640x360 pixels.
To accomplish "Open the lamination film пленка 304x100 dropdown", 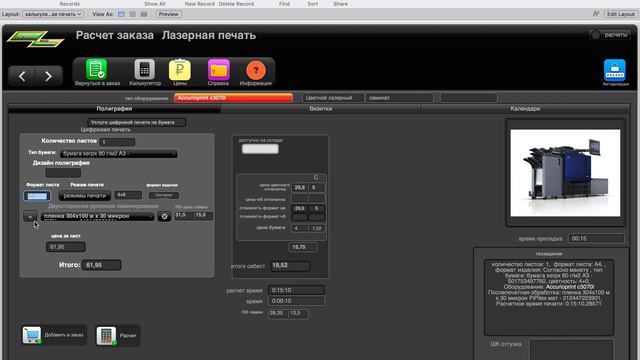I will coord(98,216).
